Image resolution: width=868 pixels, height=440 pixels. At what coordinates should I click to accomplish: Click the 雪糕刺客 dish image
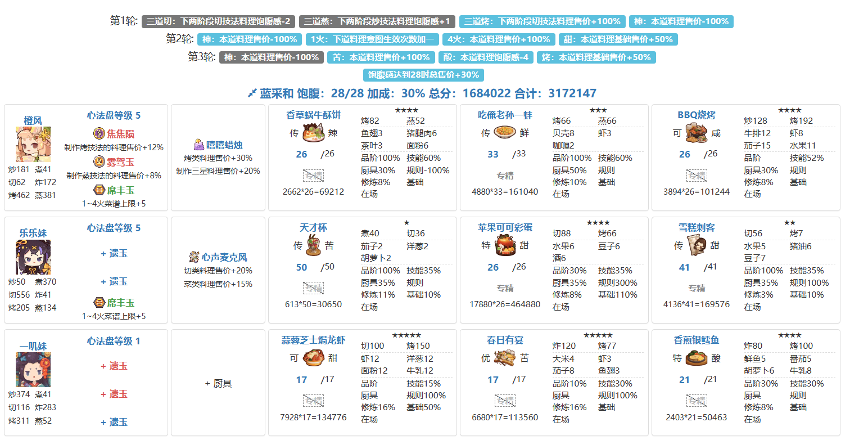[696, 246]
